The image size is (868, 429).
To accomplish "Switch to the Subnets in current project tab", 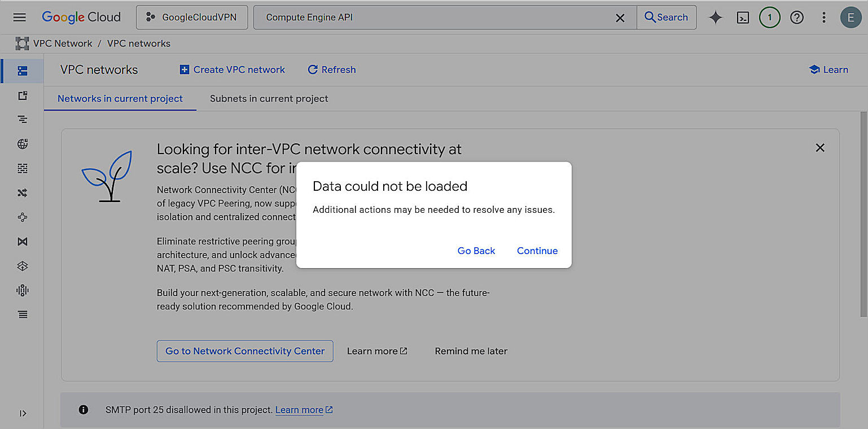I will click(269, 98).
